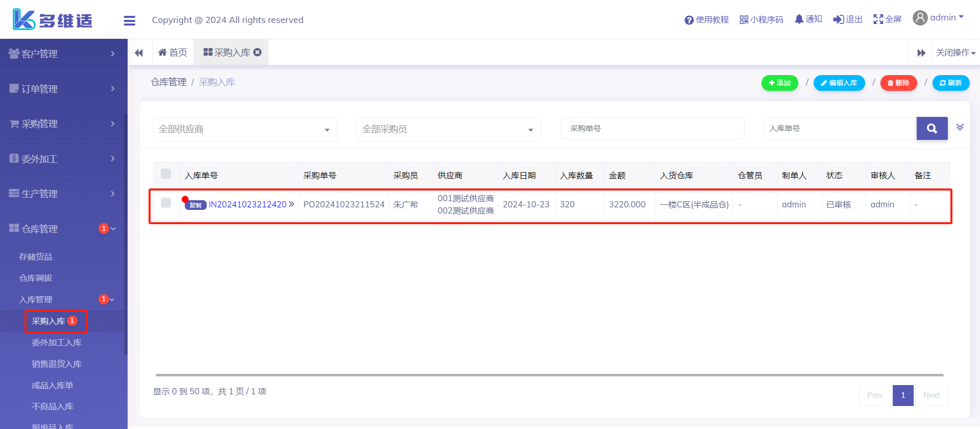Tick the select-all checkbox in table header

point(166,174)
